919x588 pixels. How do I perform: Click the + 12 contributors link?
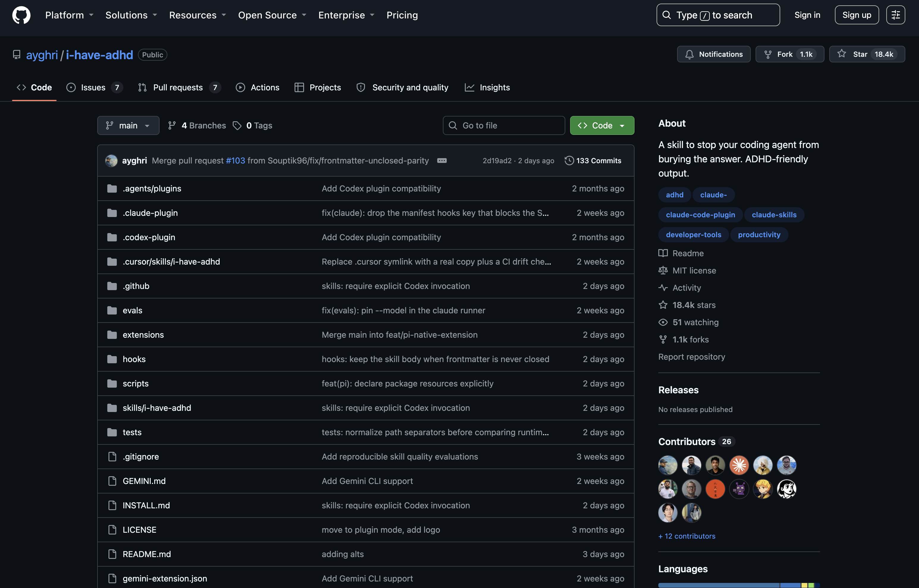point(687,536)
